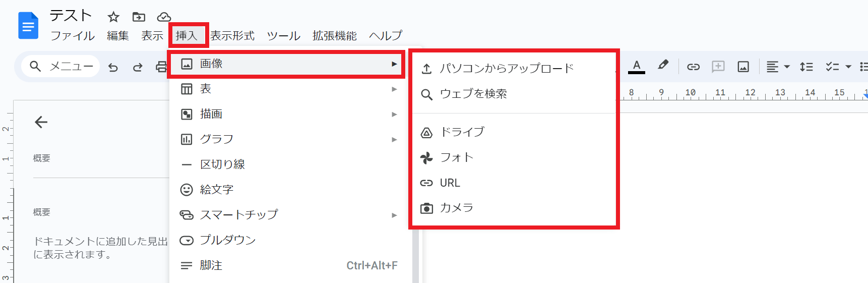
Task: Click the undo arrow icon
Action: point(113,67)
